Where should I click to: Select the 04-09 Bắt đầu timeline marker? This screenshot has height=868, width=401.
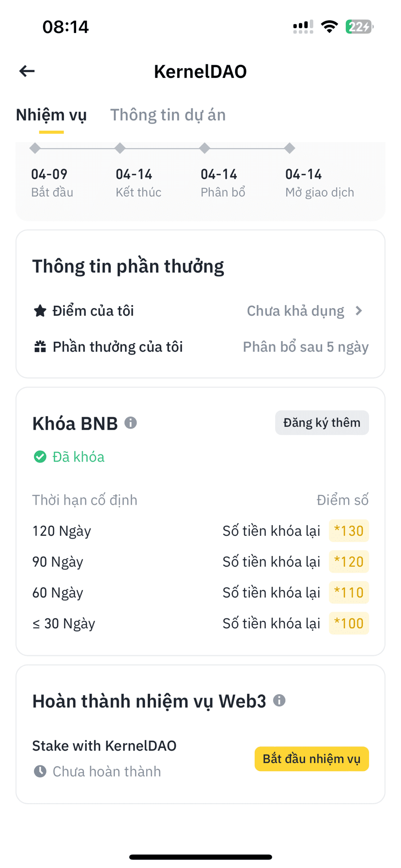tap(35, 148)
